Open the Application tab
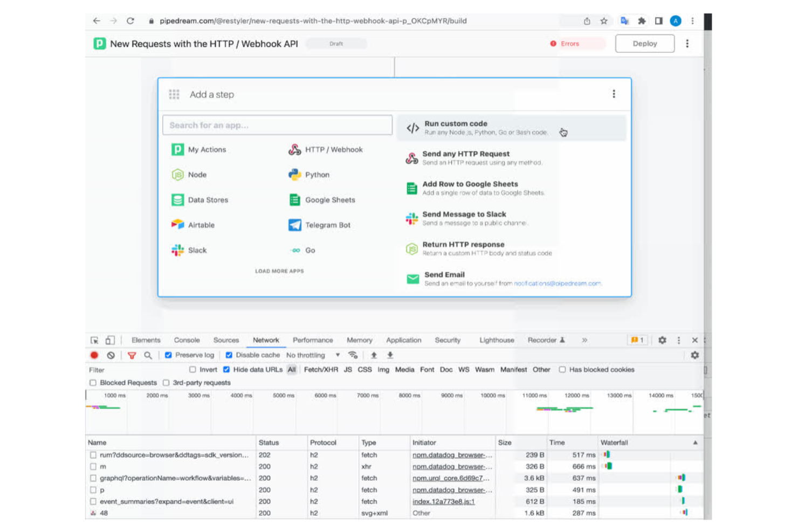Image resolution: width=798 pixels, height=532 pixels. 403,340
